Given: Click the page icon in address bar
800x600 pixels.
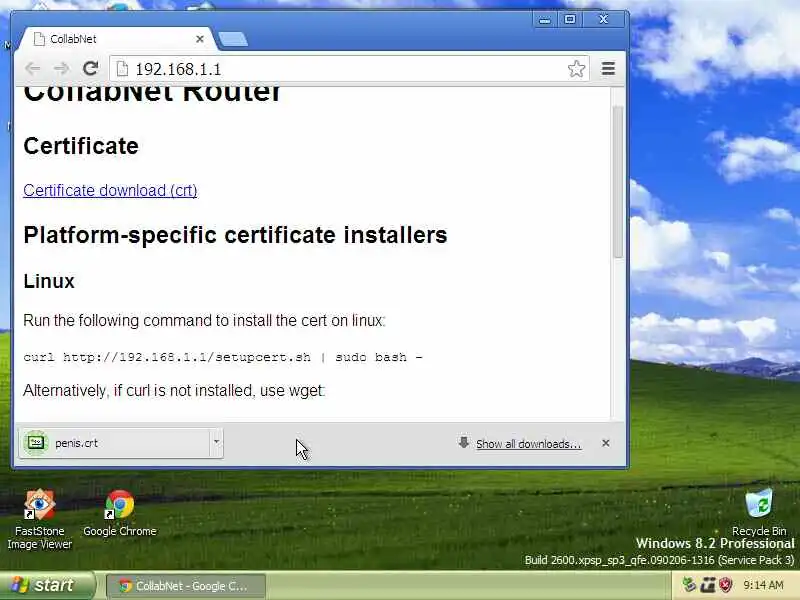Looking at the screenshot, I should [122, 68].
